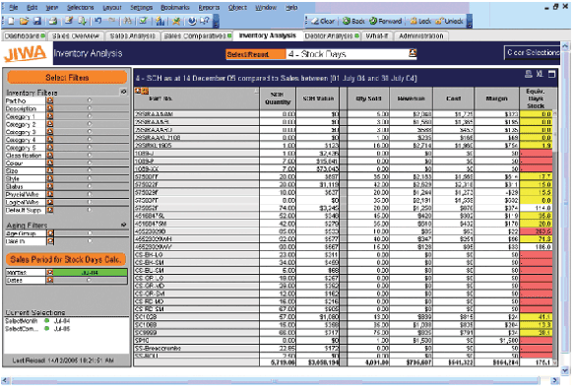Open the Edit Script toolbar icon
574x392 pixels.
click(69, 21)
